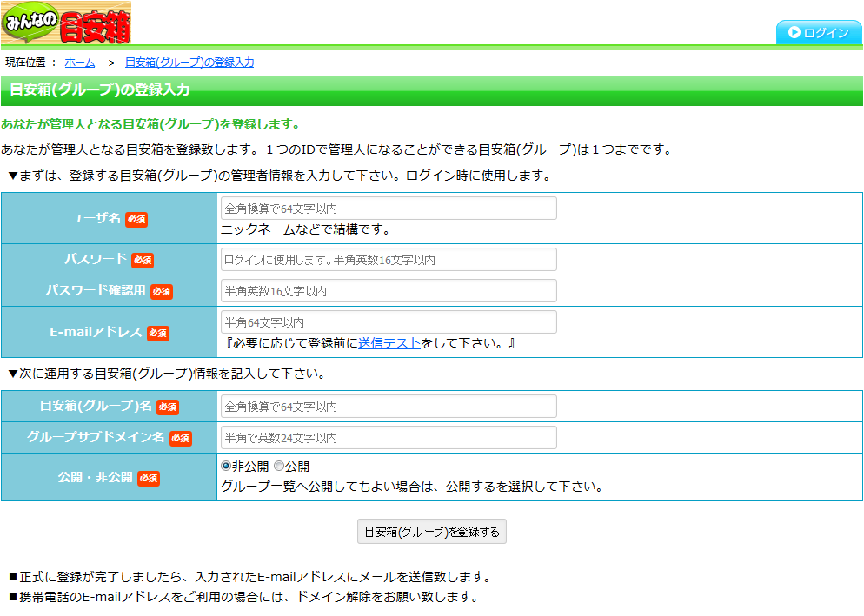The width and height of the screenshot is (864, 616).
Task: Click the 必須 badge beside 目安箱(グループ)名
Action: [166, 407]
